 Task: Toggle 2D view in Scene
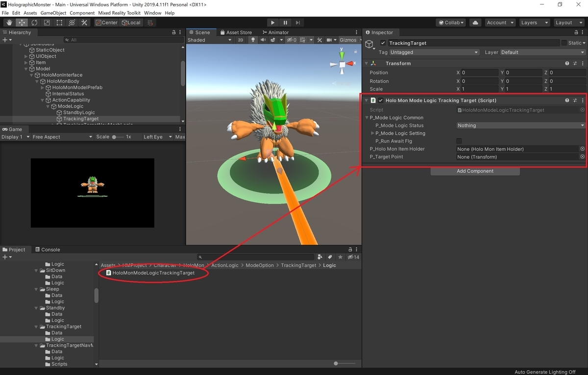[241, 40]
